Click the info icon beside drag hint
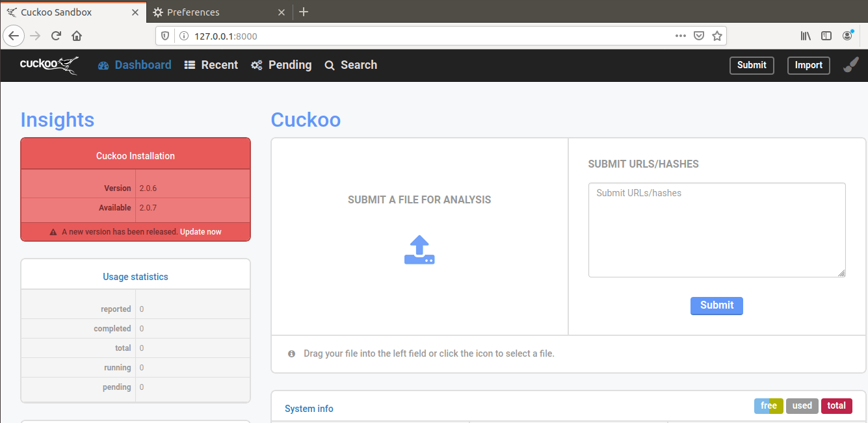The width and height of the screenshot is (868, 423). click(291, 354)
